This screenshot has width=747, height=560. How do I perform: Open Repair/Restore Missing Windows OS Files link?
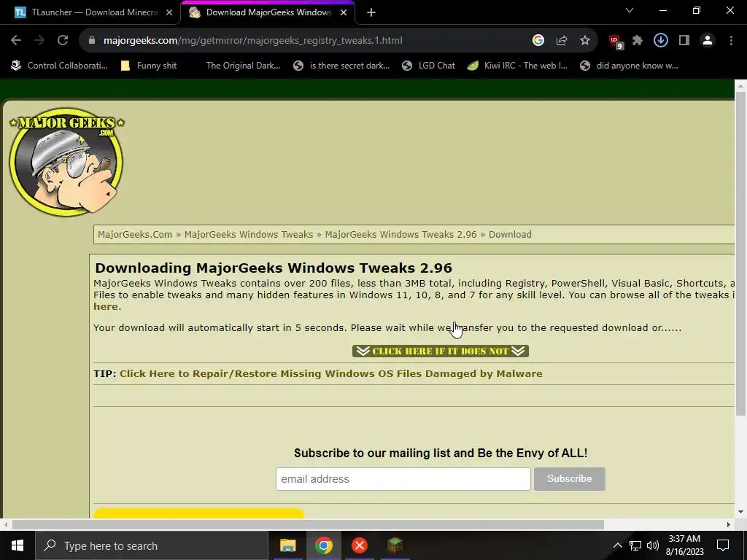click(331, 374)
